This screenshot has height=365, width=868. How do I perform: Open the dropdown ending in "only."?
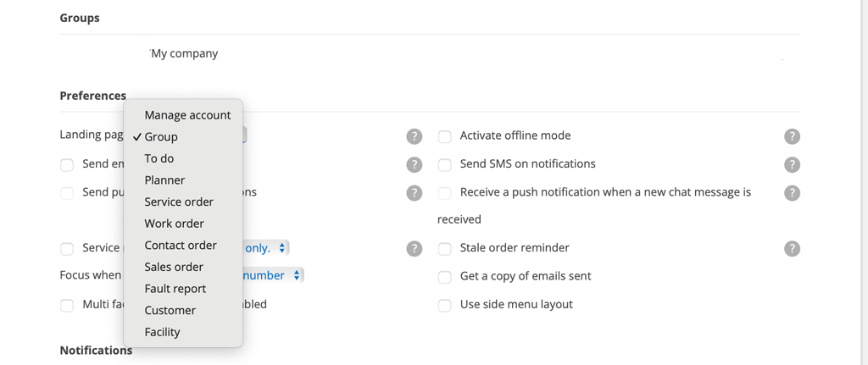point(266,248)
